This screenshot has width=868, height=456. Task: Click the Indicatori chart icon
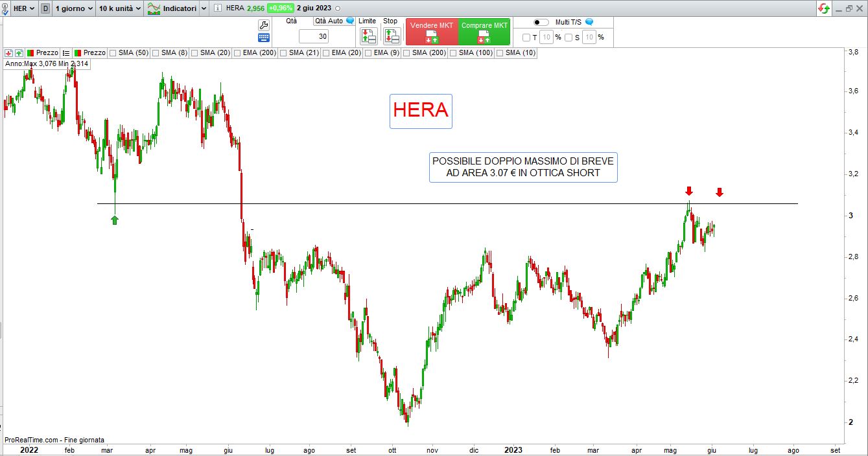(x=154, y=8)
